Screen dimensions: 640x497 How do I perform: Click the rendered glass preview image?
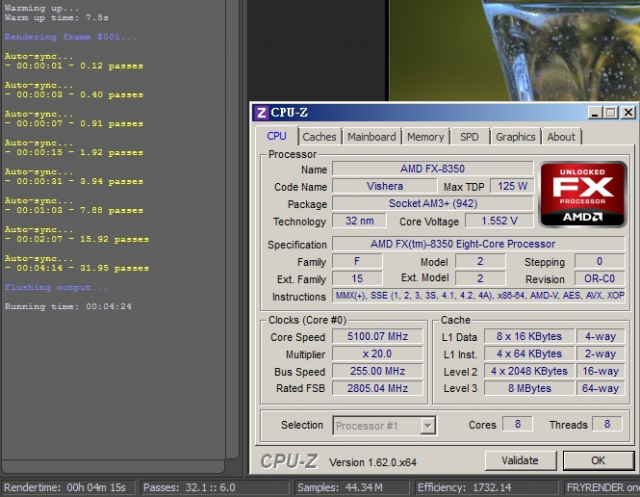tap(514, 50)
